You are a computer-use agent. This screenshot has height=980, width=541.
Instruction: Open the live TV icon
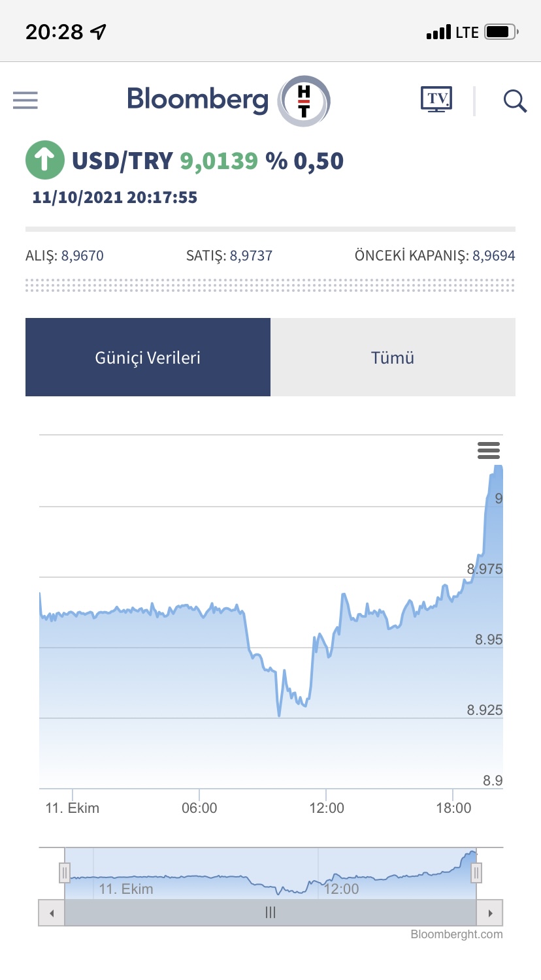(436, 99)
